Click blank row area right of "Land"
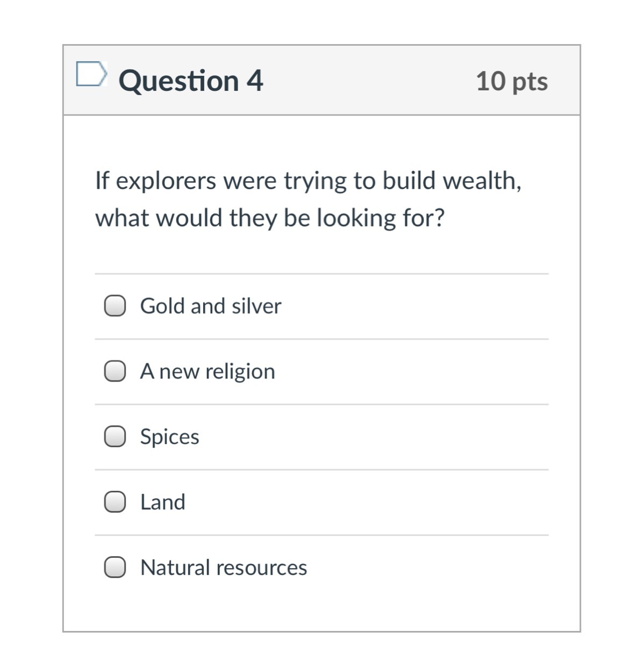The width and height of the screenshot is (644, 645). click(x=376, y=502)
